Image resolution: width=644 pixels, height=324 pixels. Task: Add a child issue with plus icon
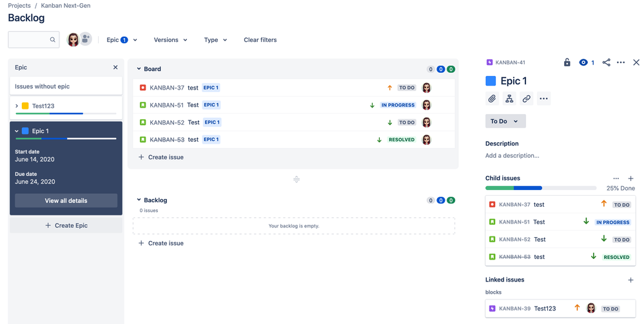pos(631,178)
